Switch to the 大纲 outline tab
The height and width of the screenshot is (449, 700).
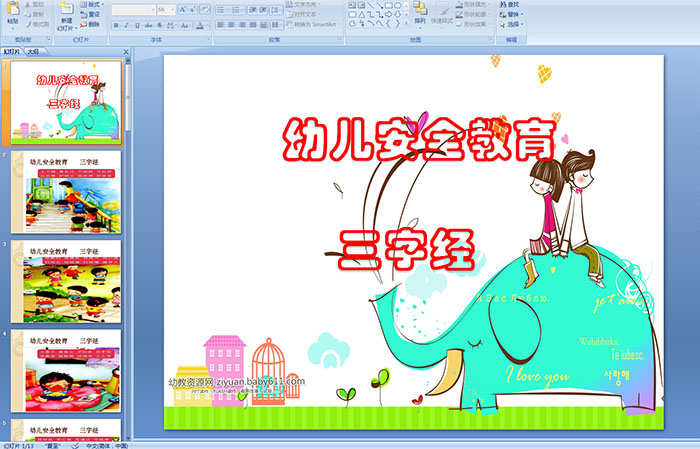click(x=33, y=52)
